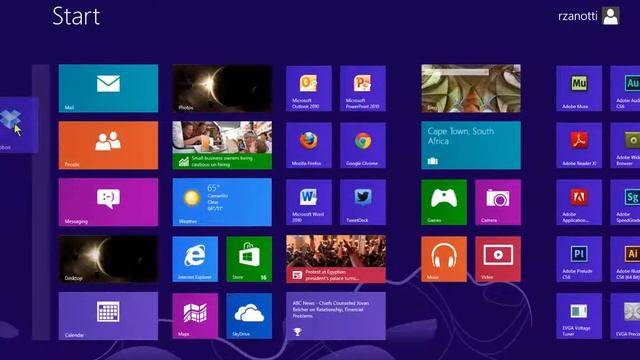Screen dimensions: 640x360
Task: Click the Dropbox tile
Action: (18, 125)
